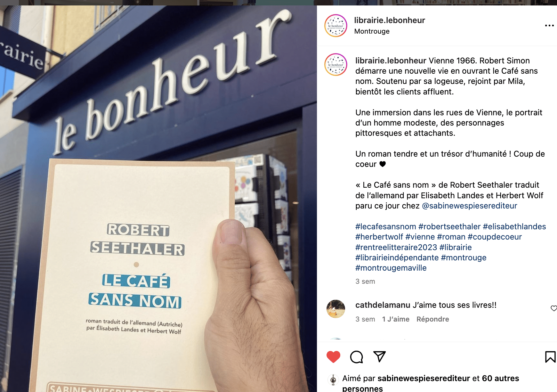Open the comment bubble icon
Image resolution: width=557 pixels, height=392 pixels.
[357, 357]
